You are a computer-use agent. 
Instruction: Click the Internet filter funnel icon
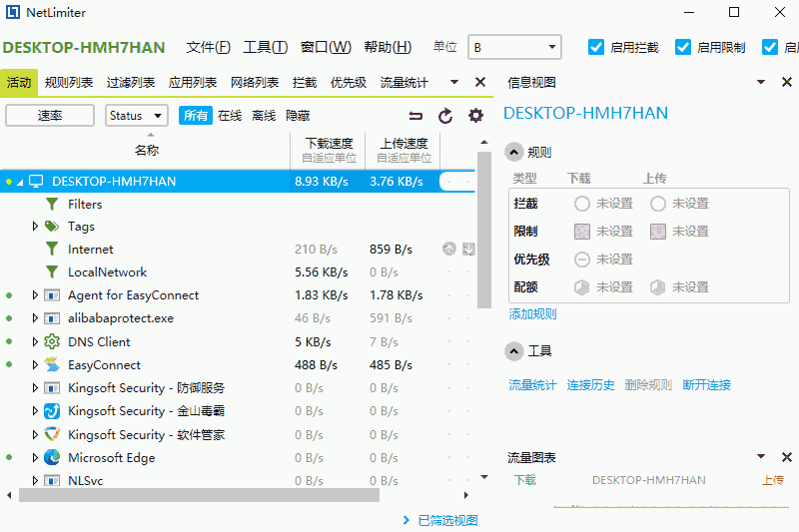52,249
